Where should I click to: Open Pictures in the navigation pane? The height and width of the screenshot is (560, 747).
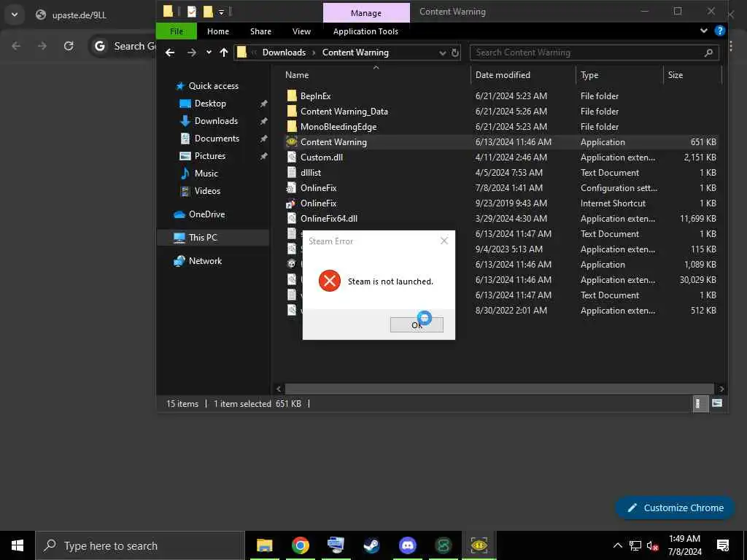pyautogui.click(x=209, y=156)
